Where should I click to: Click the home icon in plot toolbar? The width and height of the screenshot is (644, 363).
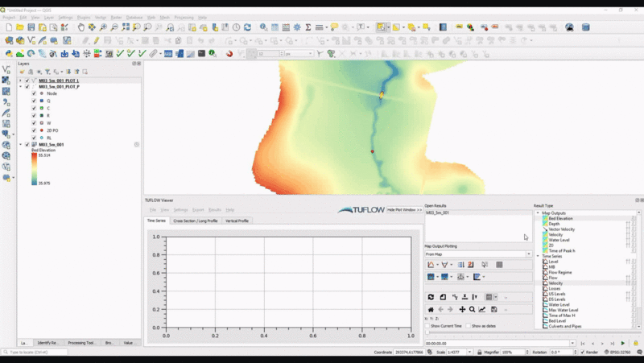431,309
